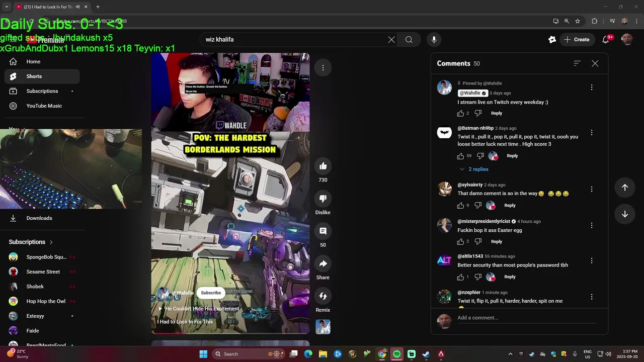Dislike the @Batman-nh9bp comment
Image resolution: width=644 pixels, height=362 pixels.
coord(480,156)
